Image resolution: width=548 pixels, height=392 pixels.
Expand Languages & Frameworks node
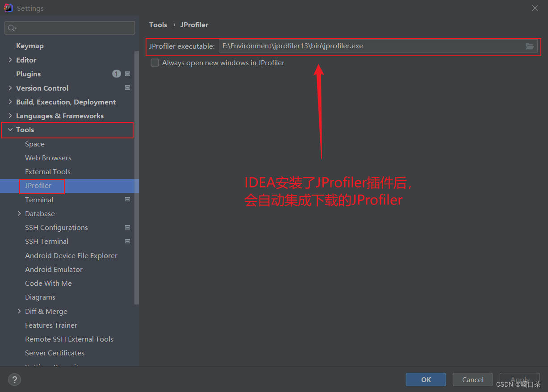(10, 116)
